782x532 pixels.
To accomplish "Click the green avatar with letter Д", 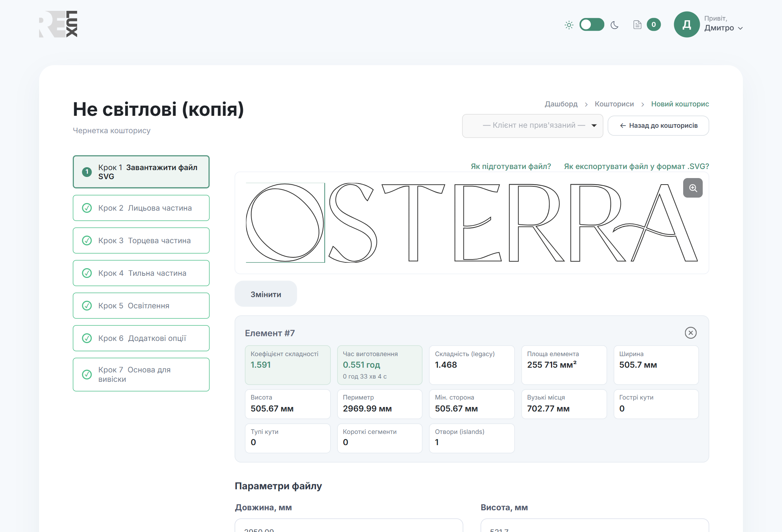I will point(686,24).
